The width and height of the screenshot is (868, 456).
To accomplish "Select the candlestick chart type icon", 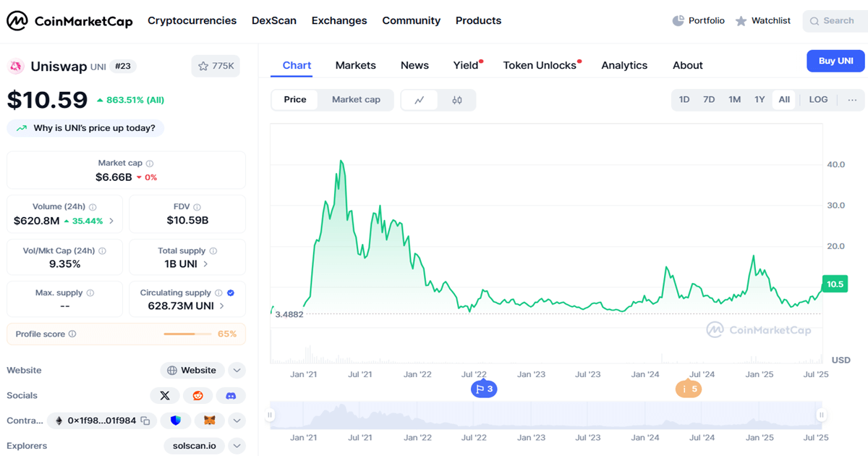I will (456, 101).
